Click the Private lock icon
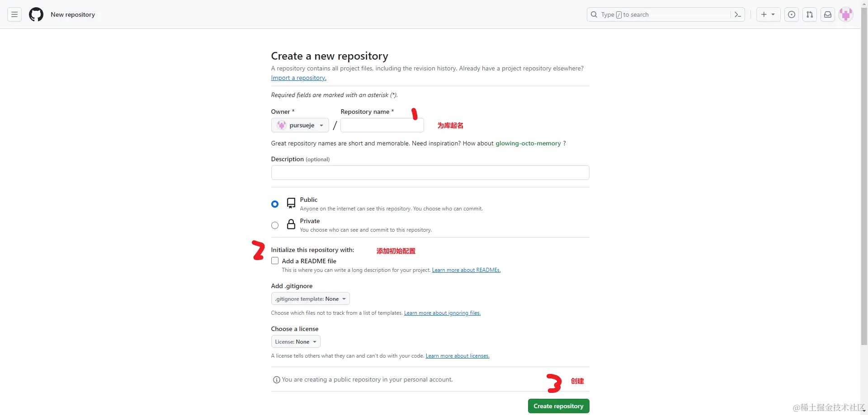Screen dimensions: 868x415 291,224
